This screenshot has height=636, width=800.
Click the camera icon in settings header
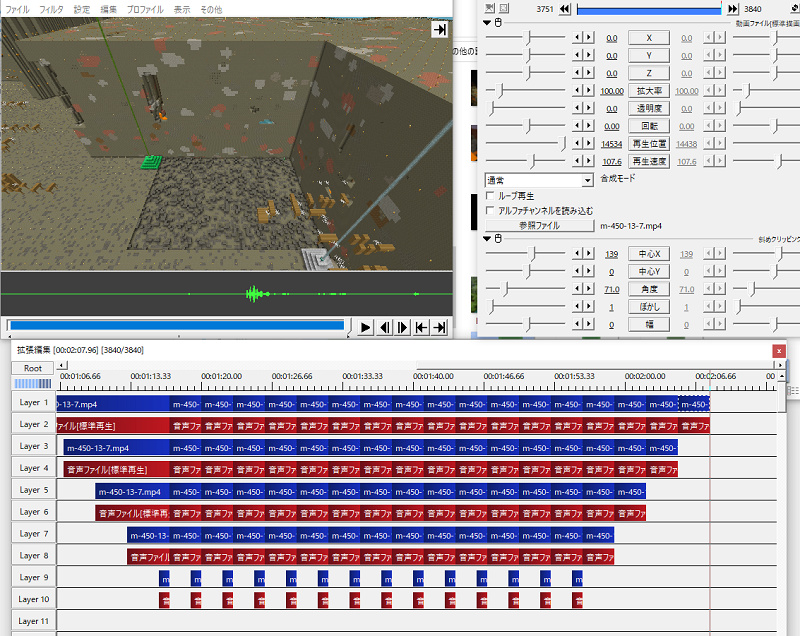(489, 8)
